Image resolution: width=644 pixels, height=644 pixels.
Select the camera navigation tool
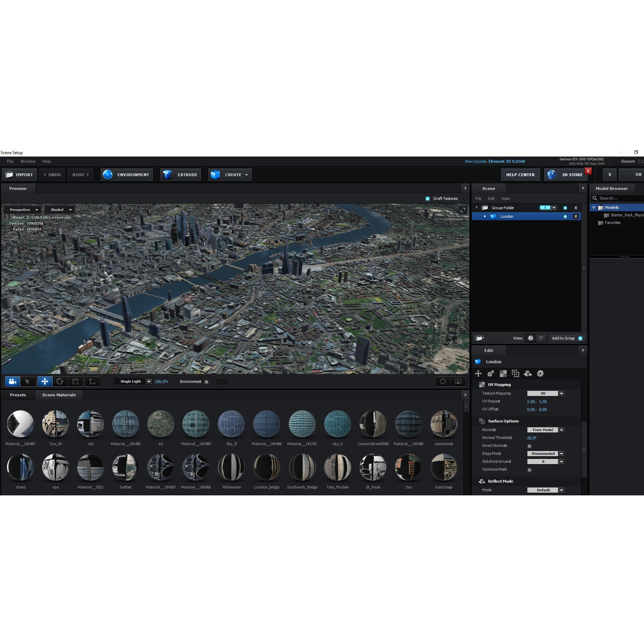[12, 381]
